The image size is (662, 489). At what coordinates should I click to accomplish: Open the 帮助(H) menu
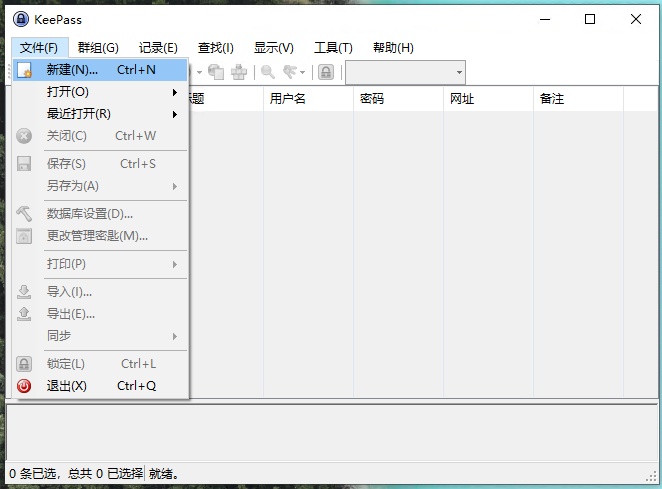393,47
